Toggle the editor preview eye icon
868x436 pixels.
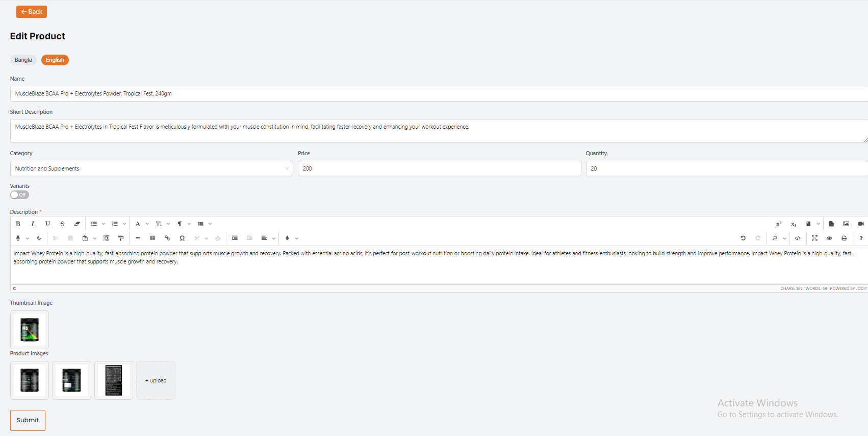coord(829,238)
